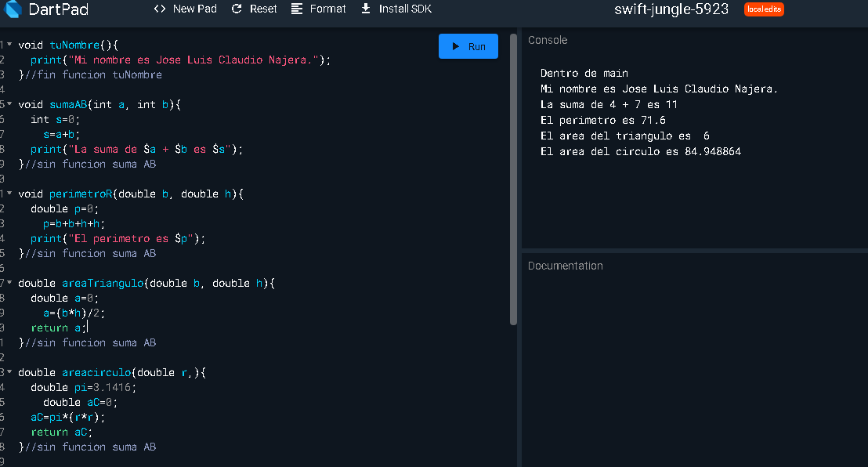Click the 'double pi=3.1416;' code line

coord(84,387)
